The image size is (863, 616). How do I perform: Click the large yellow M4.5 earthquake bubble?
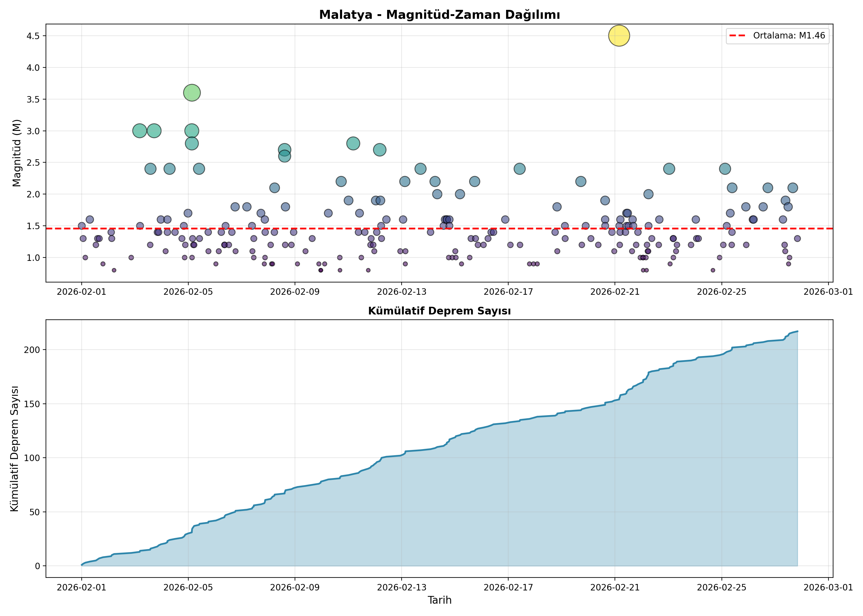point(619,36)
